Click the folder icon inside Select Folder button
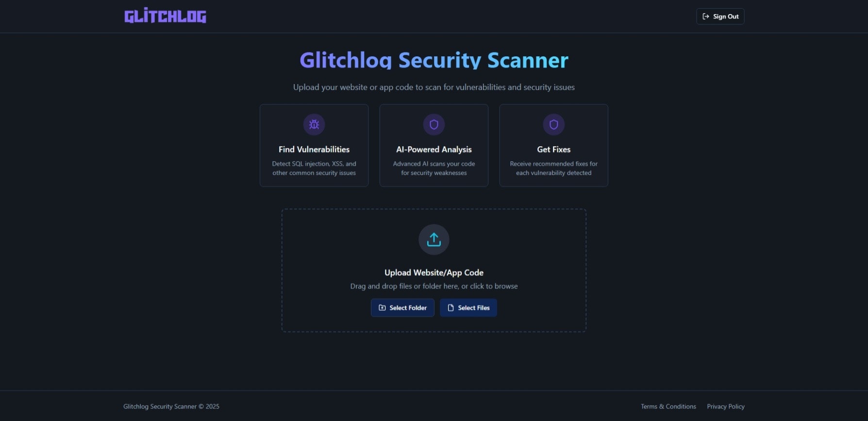Screen dimensions: 868x421 (382, 307)
